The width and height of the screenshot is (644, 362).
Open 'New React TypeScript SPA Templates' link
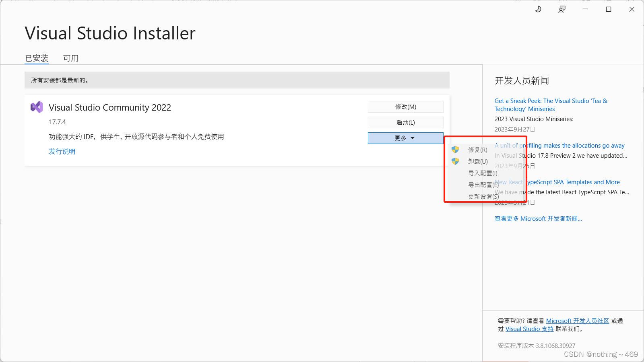[x=557, y=182]
